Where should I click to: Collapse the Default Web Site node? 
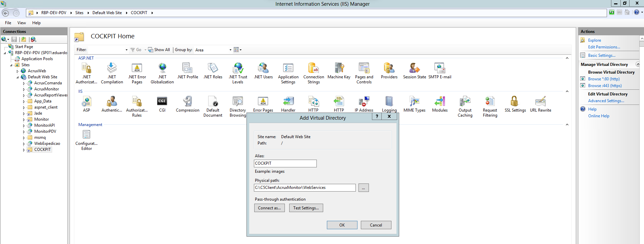point(17,77)
